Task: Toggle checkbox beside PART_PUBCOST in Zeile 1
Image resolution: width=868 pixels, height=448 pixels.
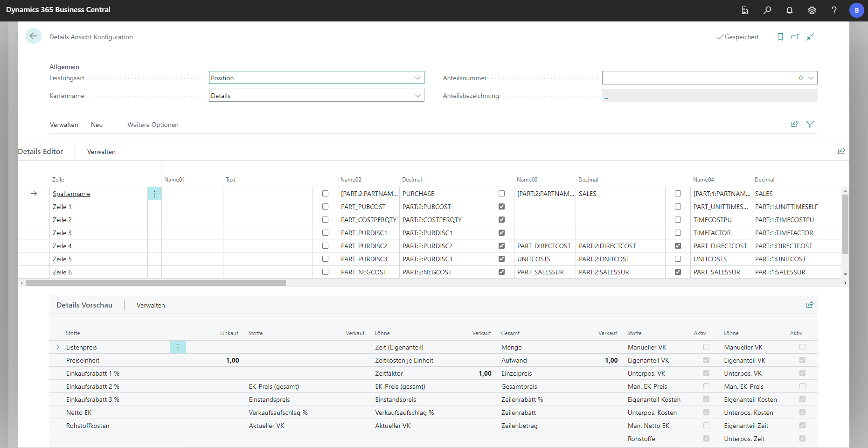Action: pos(326,207)
